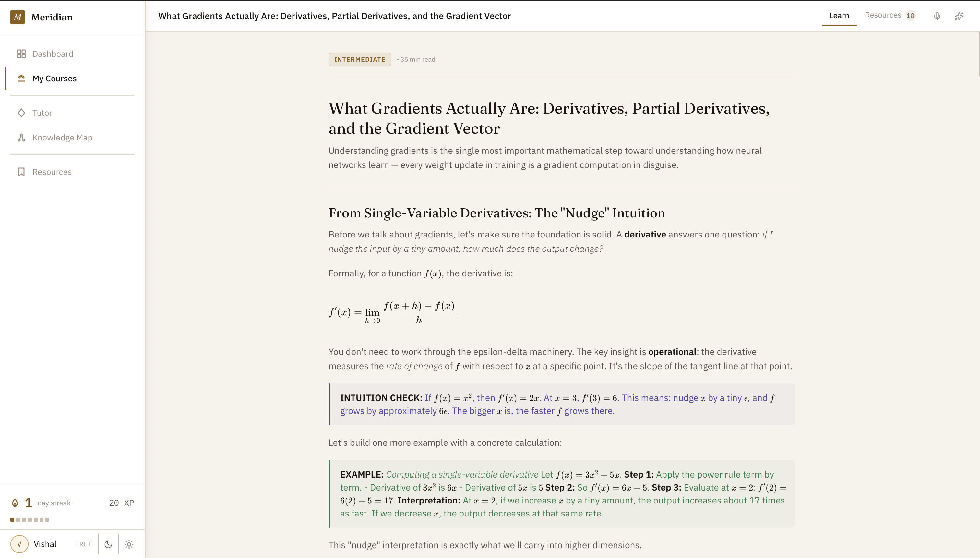Click 'Let's build one more example' sentence

coord(445,443)
